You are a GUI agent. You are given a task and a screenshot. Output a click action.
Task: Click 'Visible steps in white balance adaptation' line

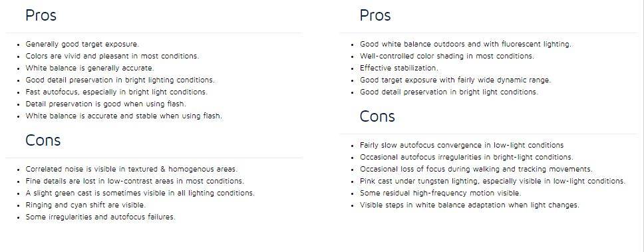pos(470,205)
